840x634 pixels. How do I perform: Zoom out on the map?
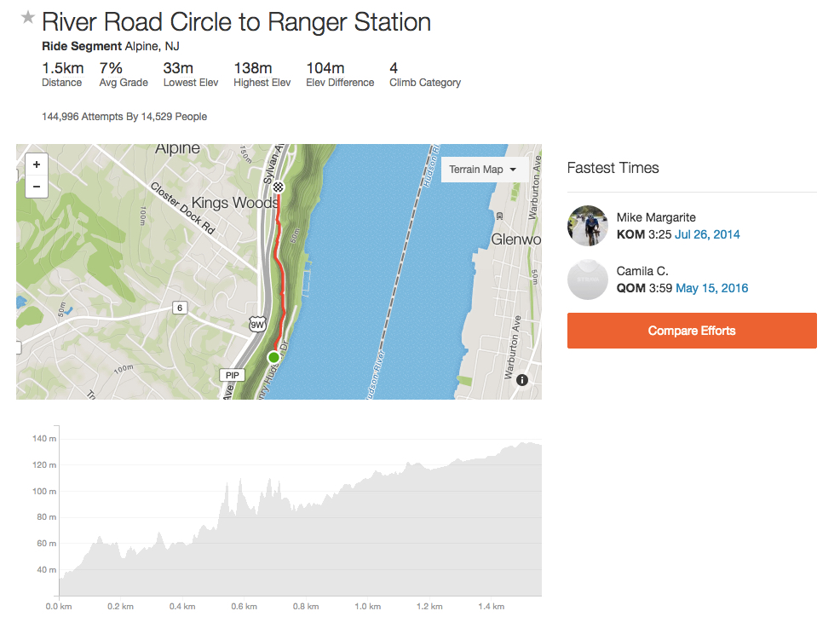(37, 186)
